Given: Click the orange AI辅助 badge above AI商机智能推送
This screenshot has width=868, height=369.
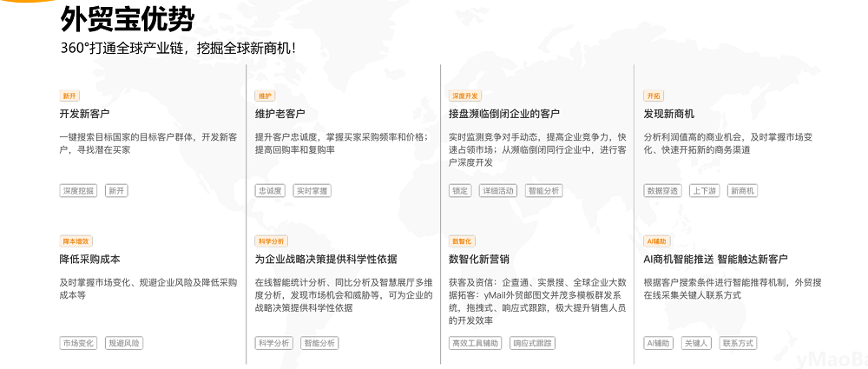Looking at the screenshot, I should coord(658,241).
